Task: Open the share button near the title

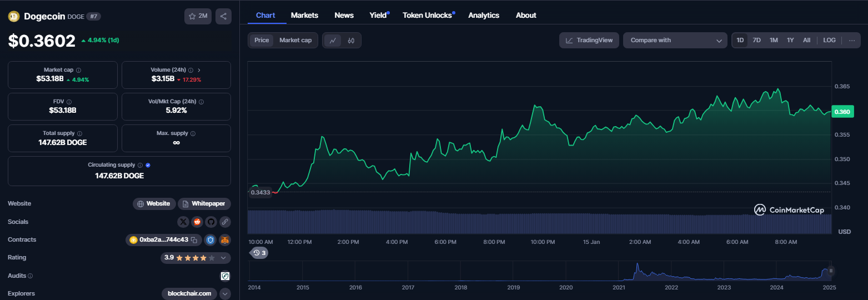Action: pyautogui.click(x=223, y=16)
